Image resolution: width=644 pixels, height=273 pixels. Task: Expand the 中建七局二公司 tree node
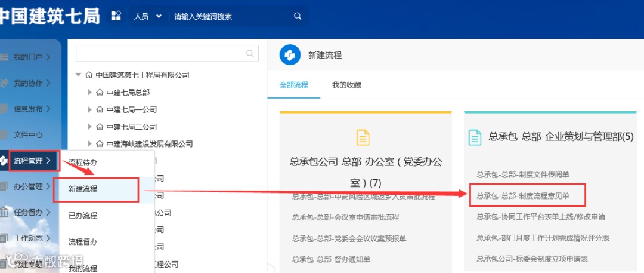pyautogui.click(x=89, y=127)
